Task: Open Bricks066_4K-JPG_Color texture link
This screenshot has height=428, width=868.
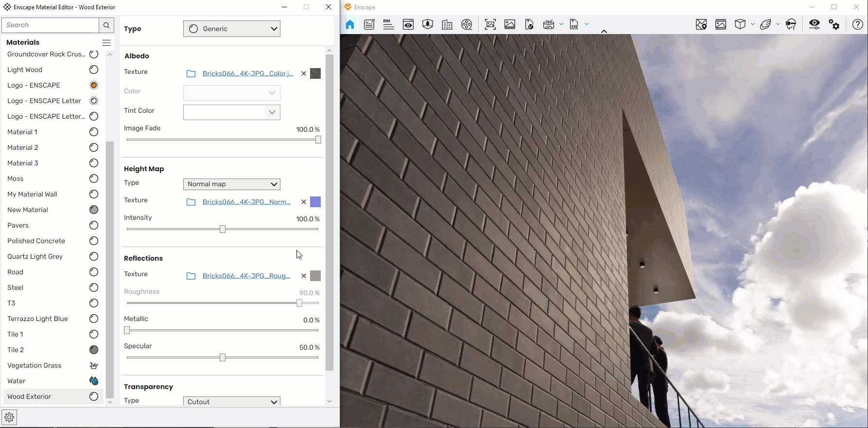Action: tap(248, 73)
